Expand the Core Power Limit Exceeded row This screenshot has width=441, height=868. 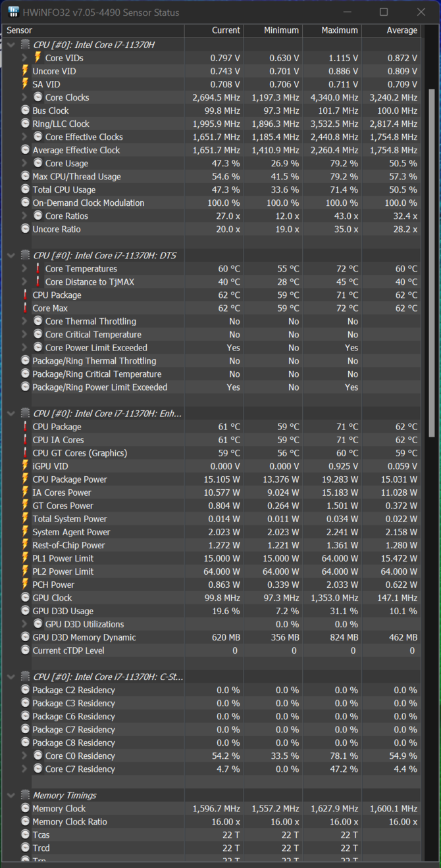24,347
